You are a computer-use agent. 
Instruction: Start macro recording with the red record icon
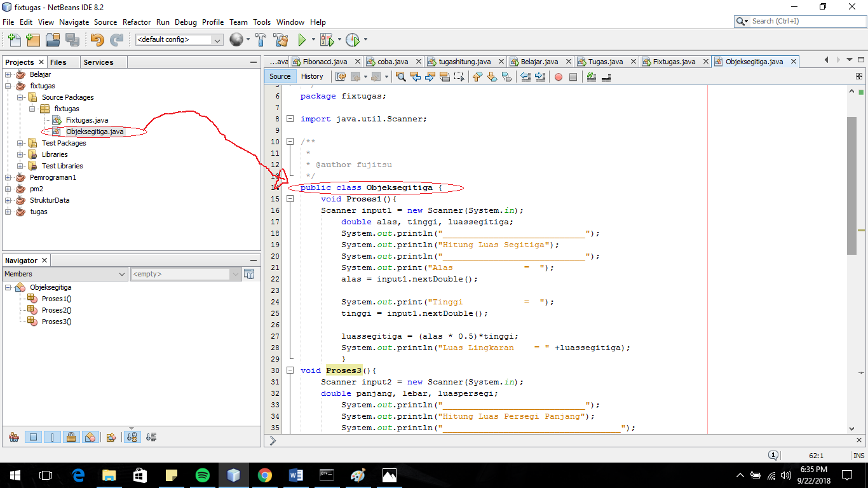tap(557, 77)
